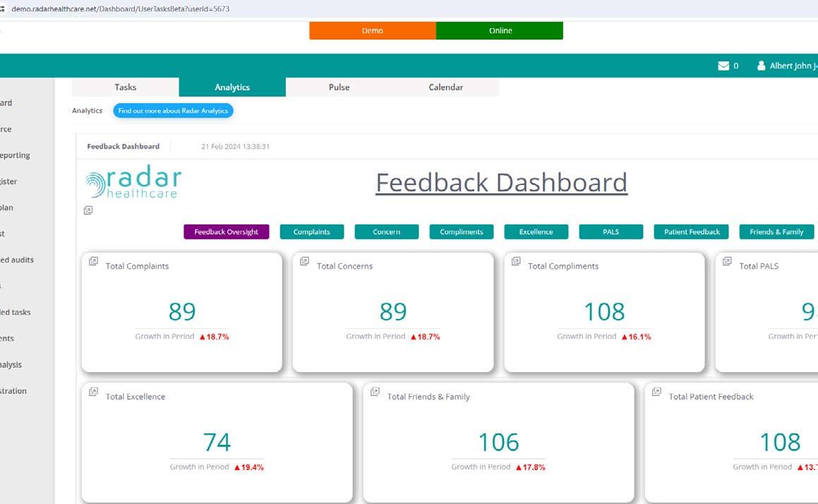Open the export icon on Total Patient Feedback card
This screenshot has width=818, height=504.
657,392
